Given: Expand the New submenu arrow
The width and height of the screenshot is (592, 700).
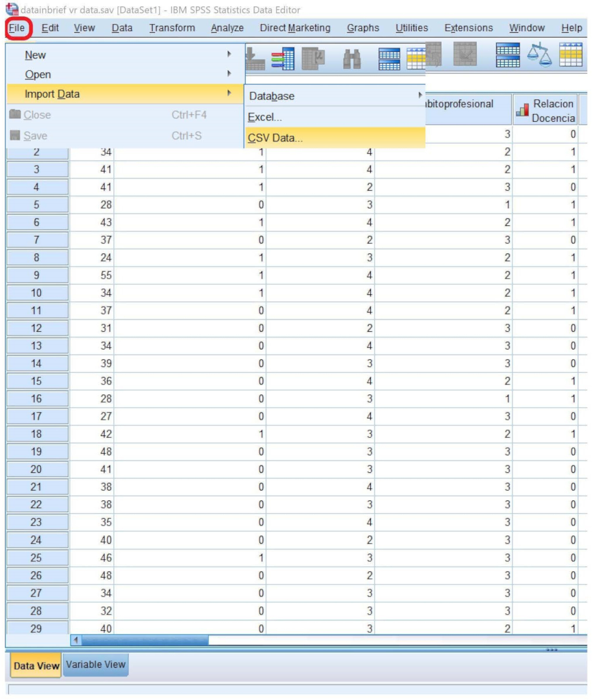Looking at the screenshot, I should [x=229, y=54].
